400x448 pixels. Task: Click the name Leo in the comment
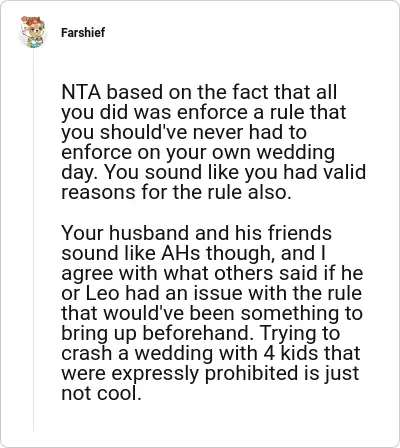tap(103, 293)
